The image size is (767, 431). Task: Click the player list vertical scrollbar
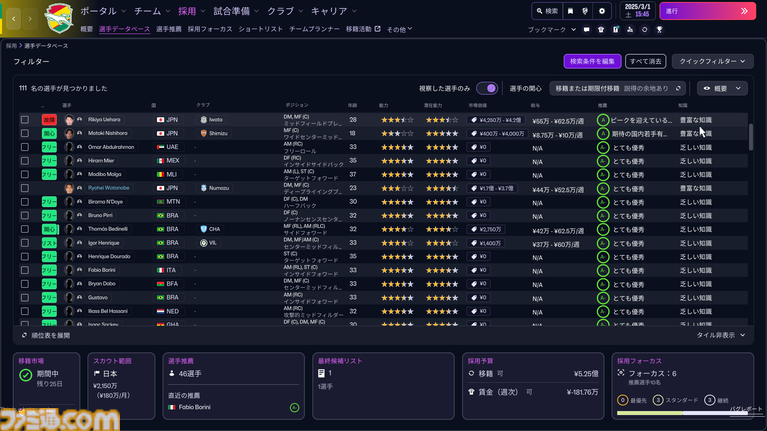coord(750,135)
